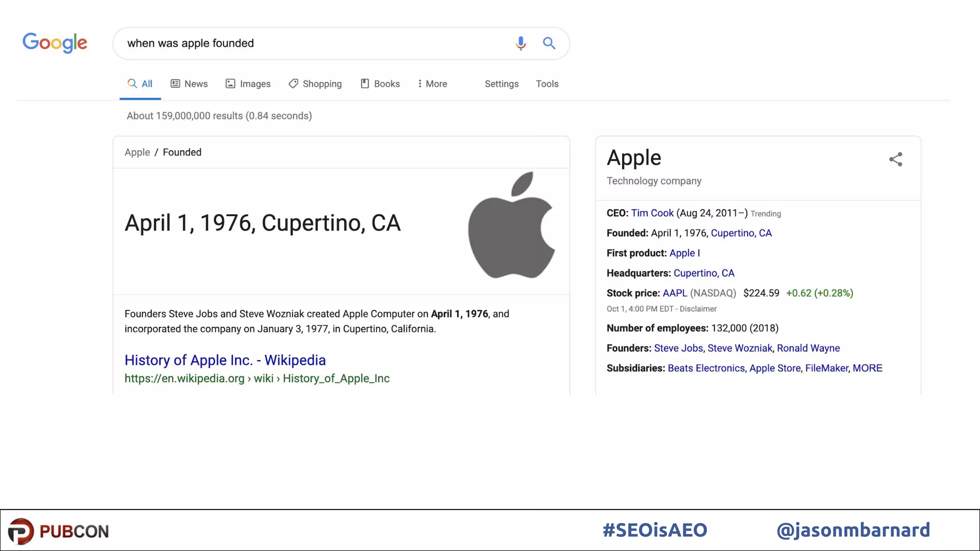The image size is (980, 551).
Task: Click the Ronald Wayne founder link
Action: [x=808, y=348]
